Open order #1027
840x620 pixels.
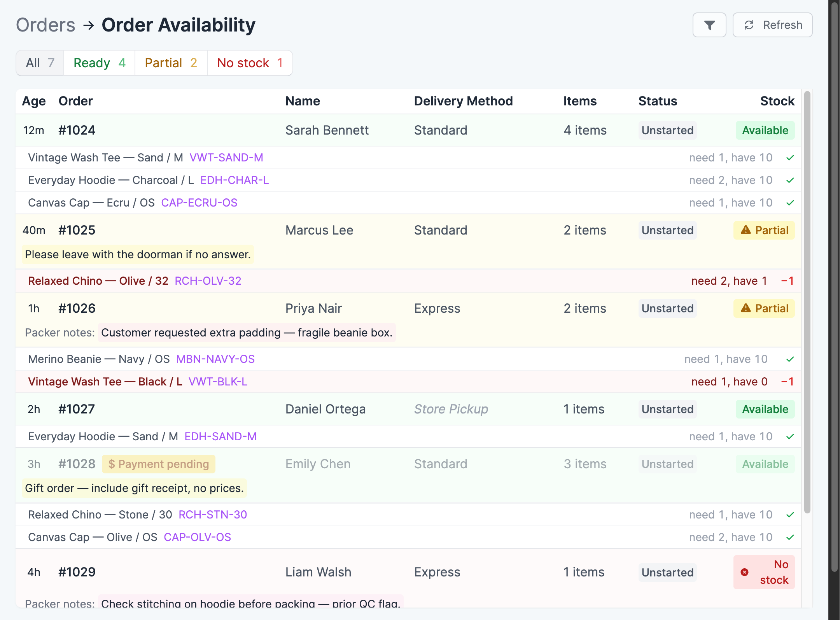77,409
